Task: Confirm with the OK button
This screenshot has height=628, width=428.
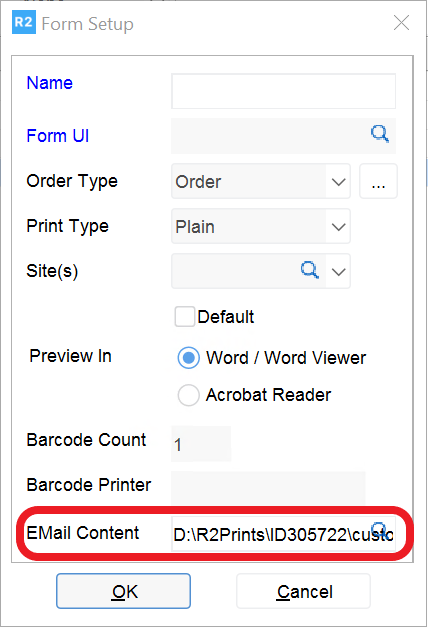Action: 123,591
